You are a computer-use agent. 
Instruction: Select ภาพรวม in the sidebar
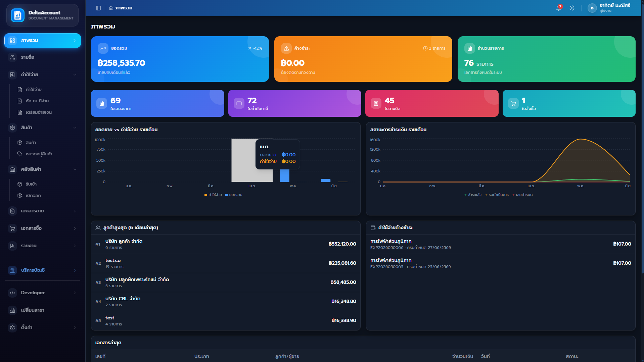[x=43, y=41]
